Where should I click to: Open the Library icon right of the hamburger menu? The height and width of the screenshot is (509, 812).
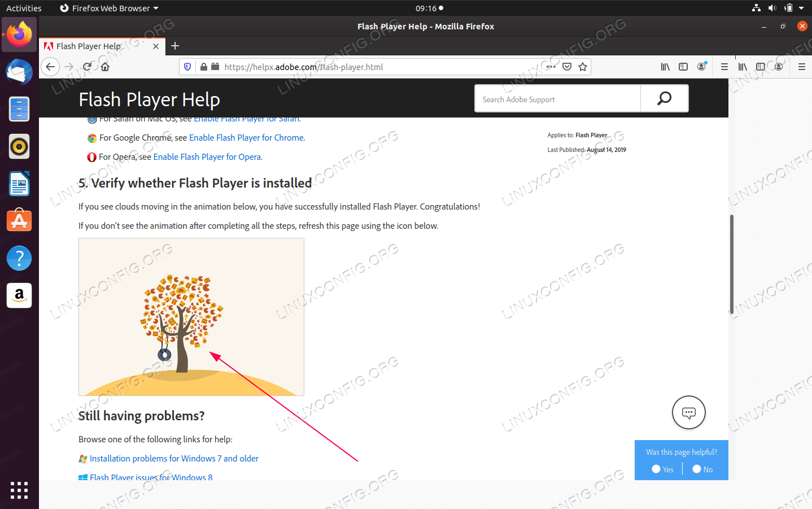pos(743,67)
